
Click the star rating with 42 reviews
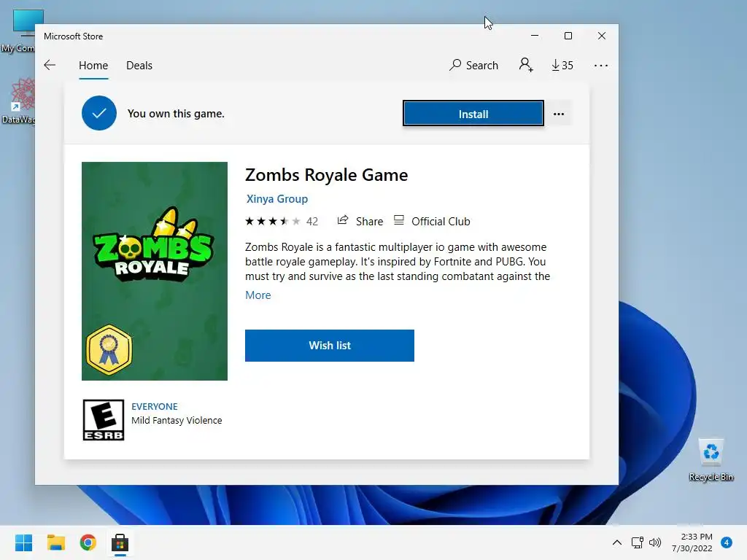[x=281, y=222]
